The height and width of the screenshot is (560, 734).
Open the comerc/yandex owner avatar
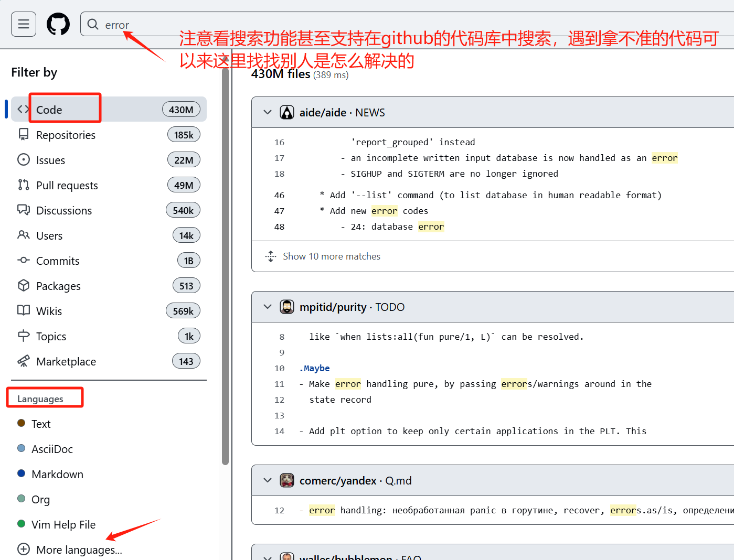coord(287,480)
